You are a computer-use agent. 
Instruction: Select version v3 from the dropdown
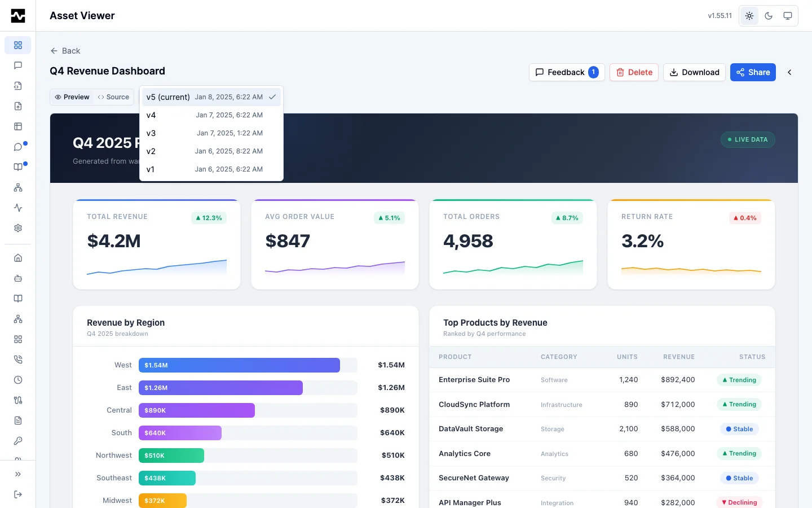click(x=211, y=133)
